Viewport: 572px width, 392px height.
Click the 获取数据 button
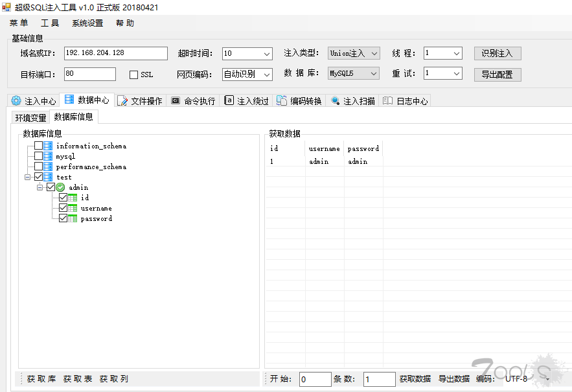pyautogui.click(x=415, y=379)
